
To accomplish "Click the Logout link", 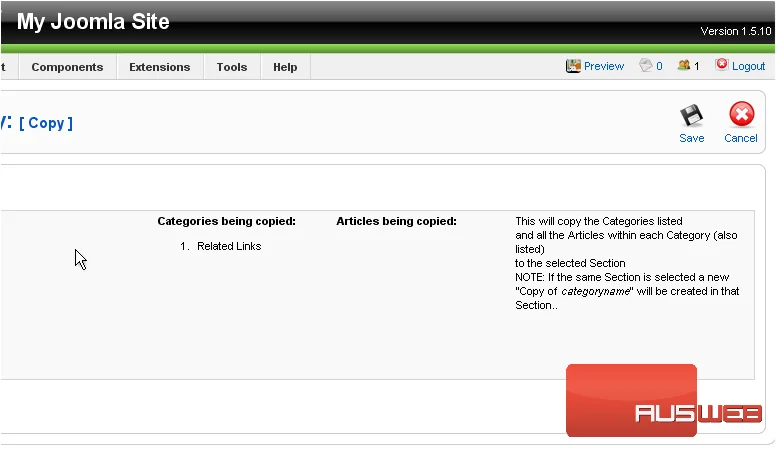I will pyautogui.click(x=748, y=66).
